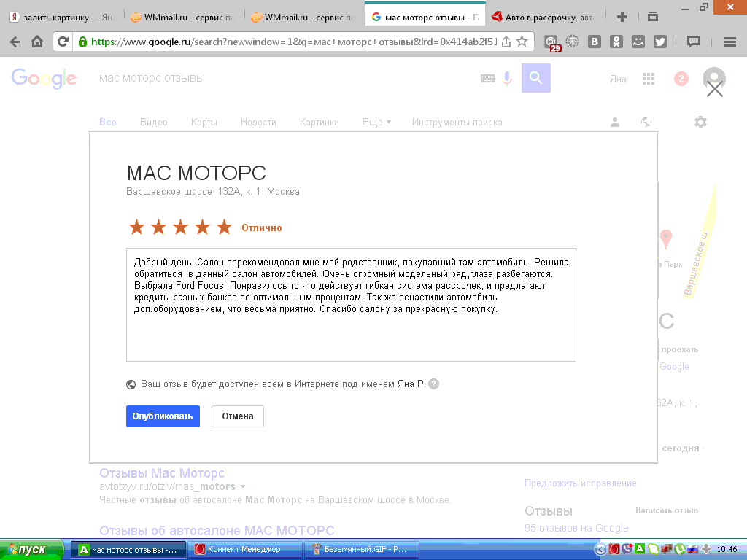
Task: Close the review dialog with the X
Action: pos(715,89)
